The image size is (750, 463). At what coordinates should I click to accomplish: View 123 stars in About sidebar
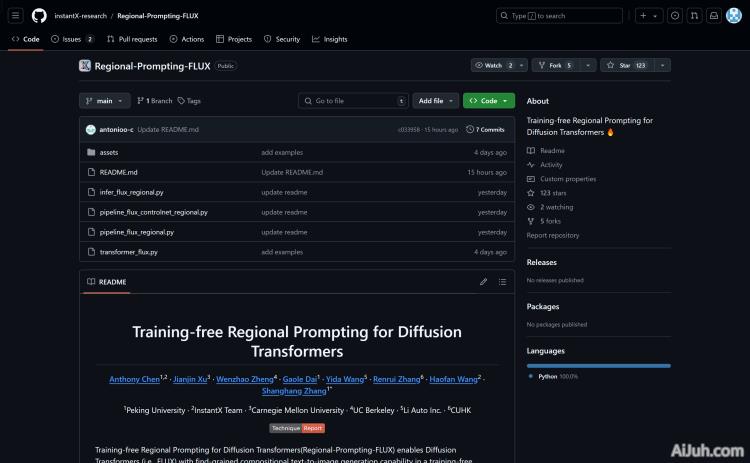pyautogui.click(x=547, y=193)
